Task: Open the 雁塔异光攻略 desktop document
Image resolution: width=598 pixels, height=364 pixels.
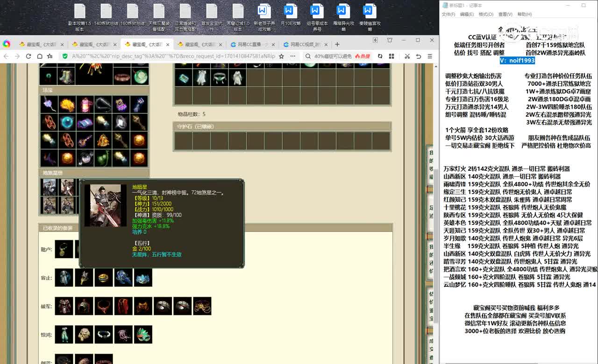Action: tap(343, 18)
